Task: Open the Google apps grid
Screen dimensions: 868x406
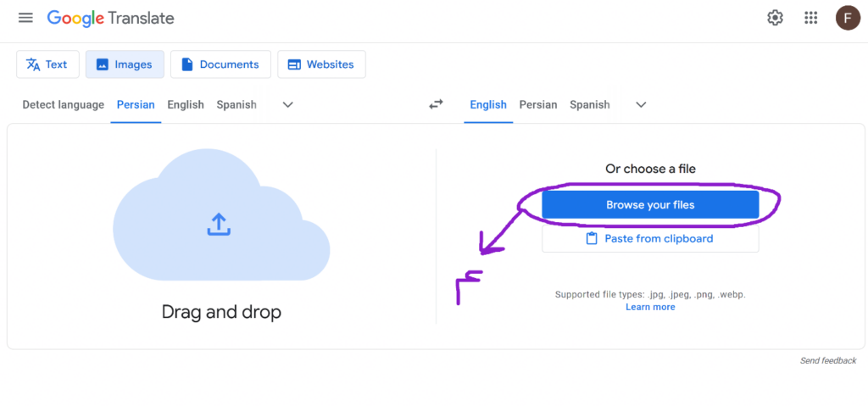Action: [x=810, y=18]
